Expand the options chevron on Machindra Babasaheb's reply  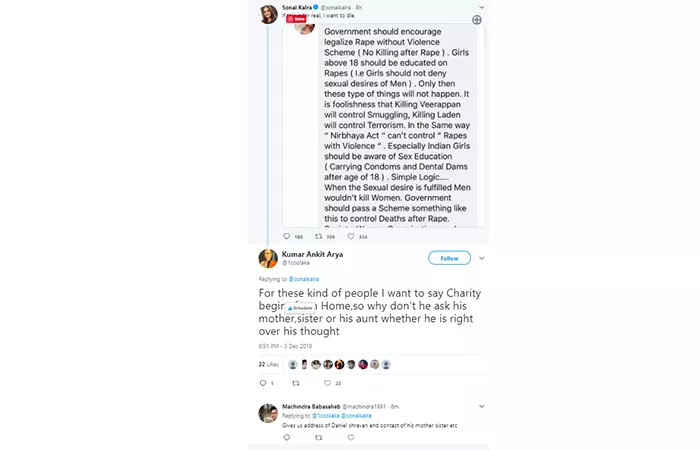pyautogui.click(x=481, y=406)
